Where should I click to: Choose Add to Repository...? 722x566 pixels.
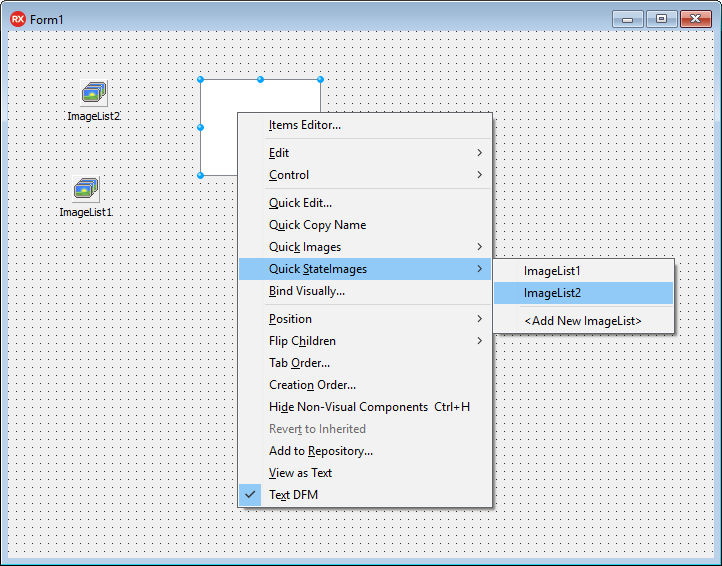(365, 451)
